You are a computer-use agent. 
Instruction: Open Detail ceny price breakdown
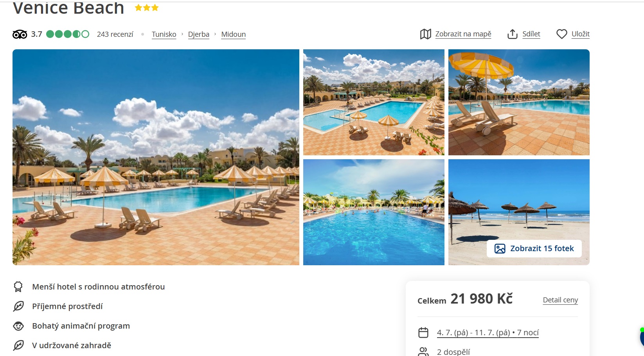point(560,300)
